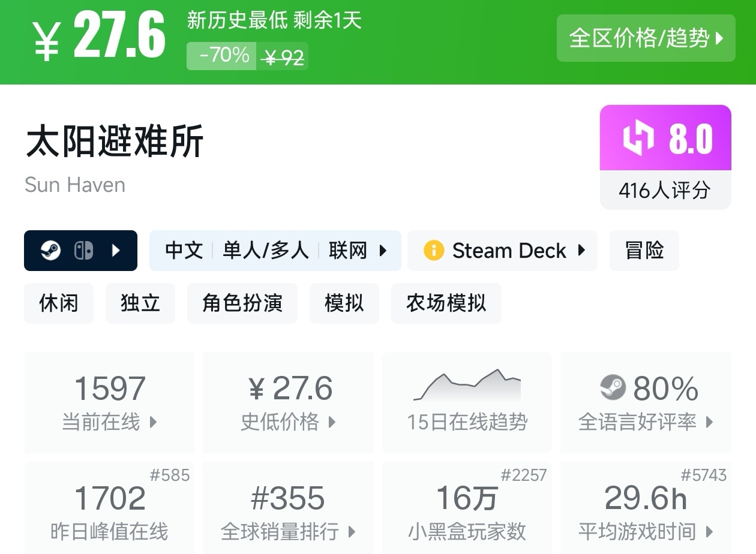The height and width of the screenshot is (554, 756).
Task: Tap the -70% discount badge
Action: click(x=222, y=56)
